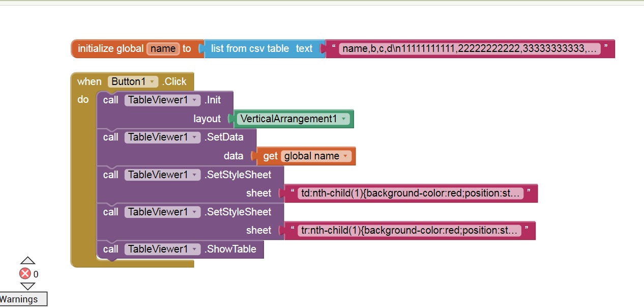Click the down arrow below the error counter
The width and height of the screenshot is (644, 307).
pyautogui.click(x=27, y=287)
